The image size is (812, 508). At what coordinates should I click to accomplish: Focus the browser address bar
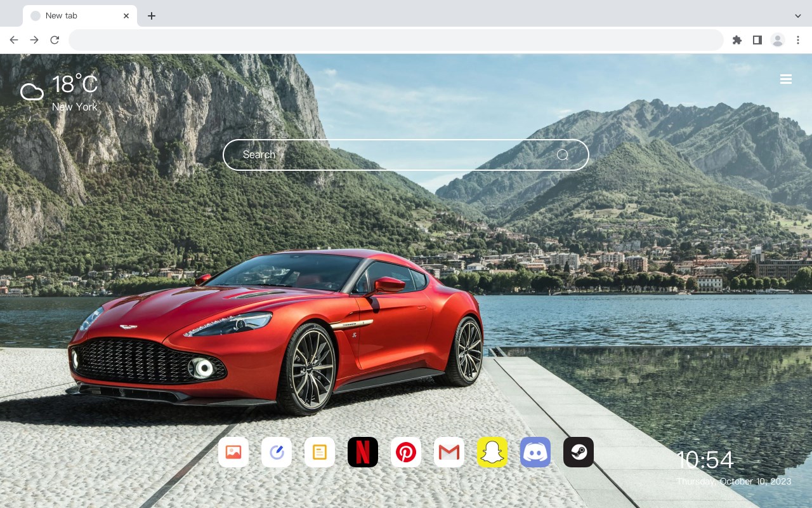tap(396, 40)
